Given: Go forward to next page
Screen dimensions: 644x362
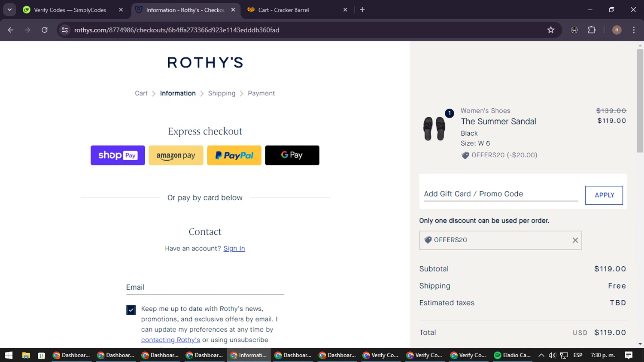Looking at the screenshot, I should point(27,30).
